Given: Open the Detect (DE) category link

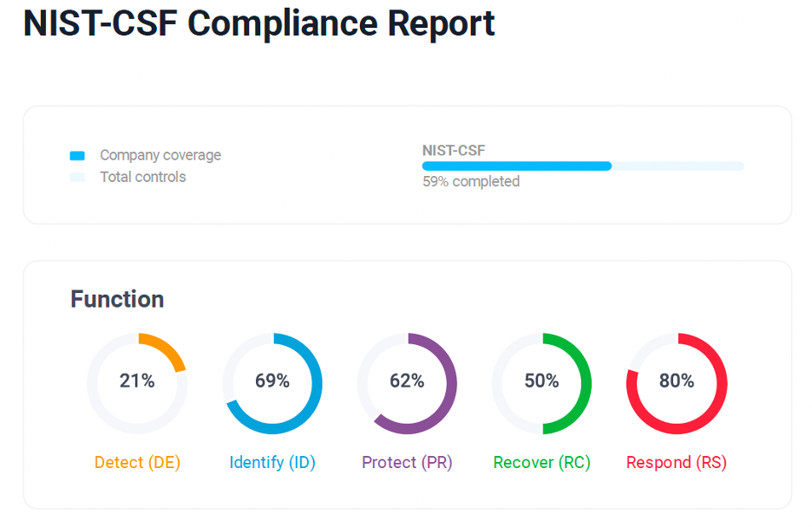Looking at the screenshot, I should [x=137, y=462].
